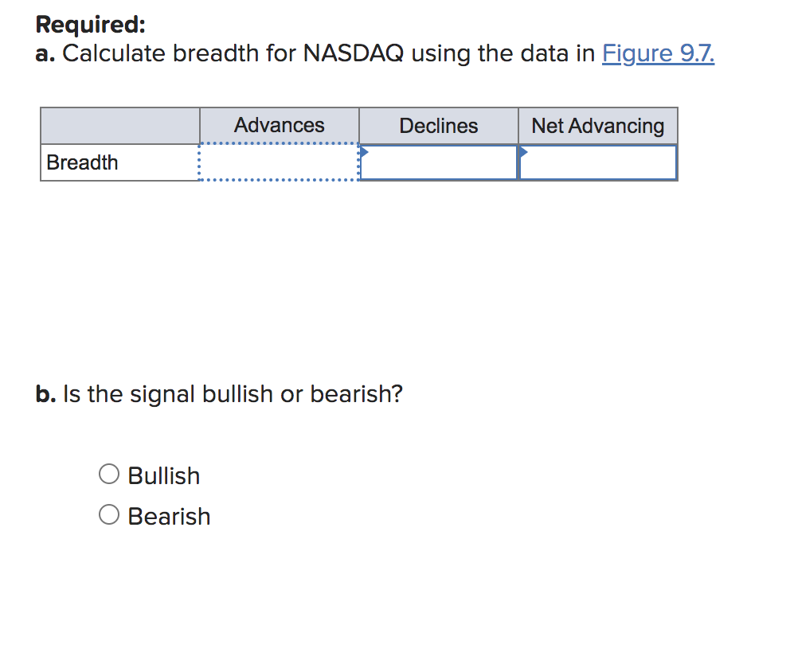
Task: Click the Bullish option label
Action: pos(163,475)
